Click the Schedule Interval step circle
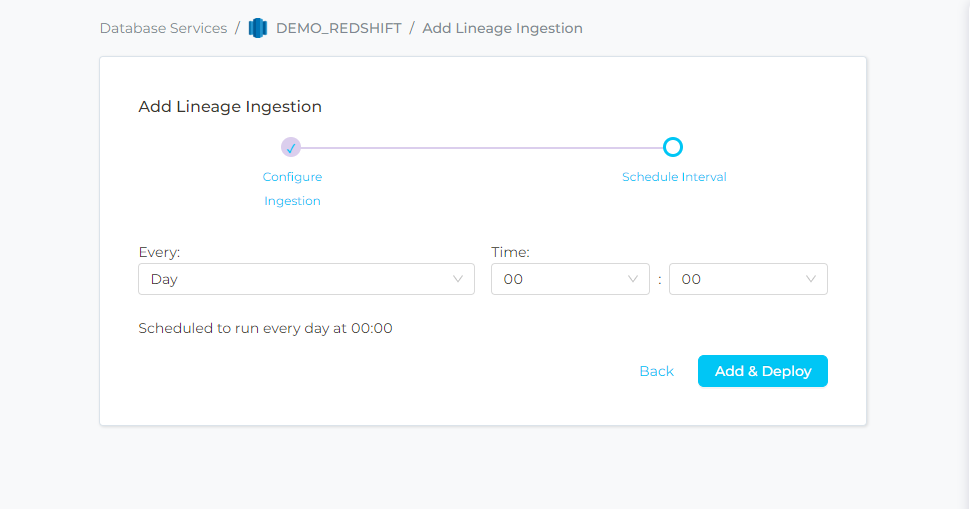The image size is (970, 509). coord(673,148)
